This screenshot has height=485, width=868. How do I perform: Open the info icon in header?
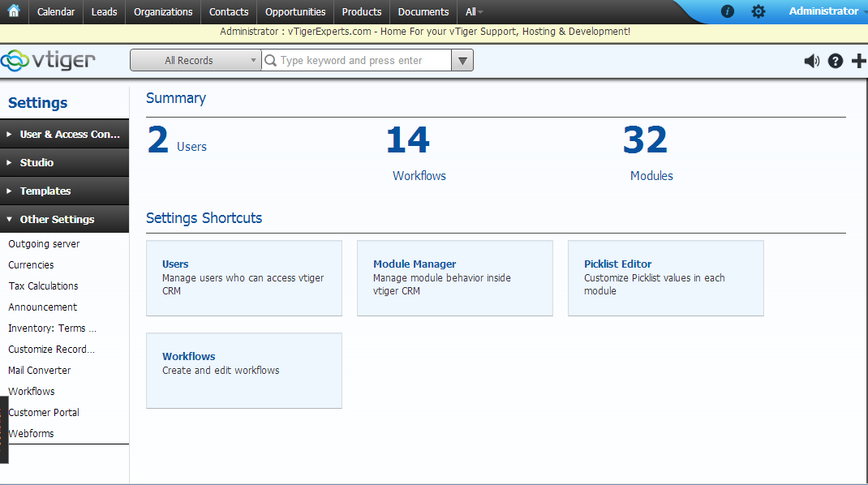pos(728,11)
